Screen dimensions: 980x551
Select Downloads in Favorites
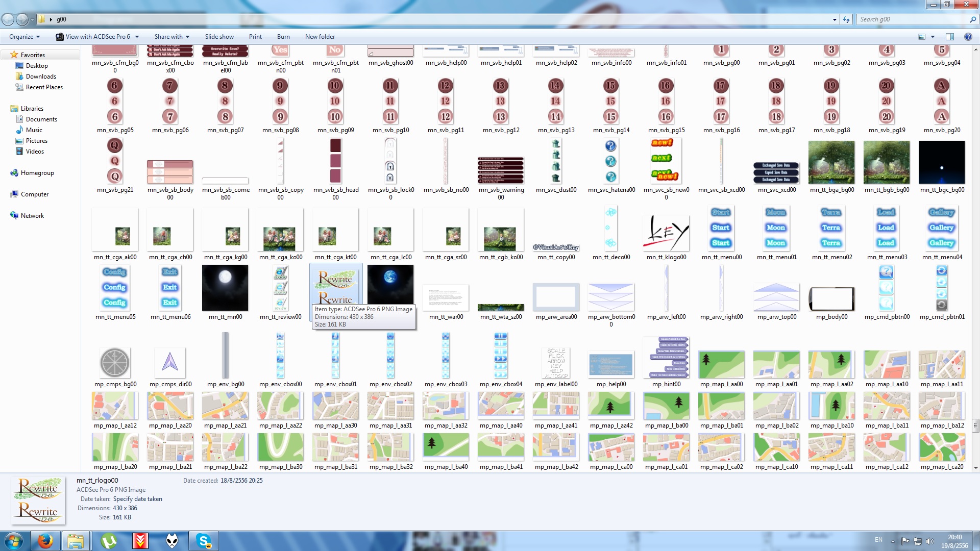click(x=41, y=77)
